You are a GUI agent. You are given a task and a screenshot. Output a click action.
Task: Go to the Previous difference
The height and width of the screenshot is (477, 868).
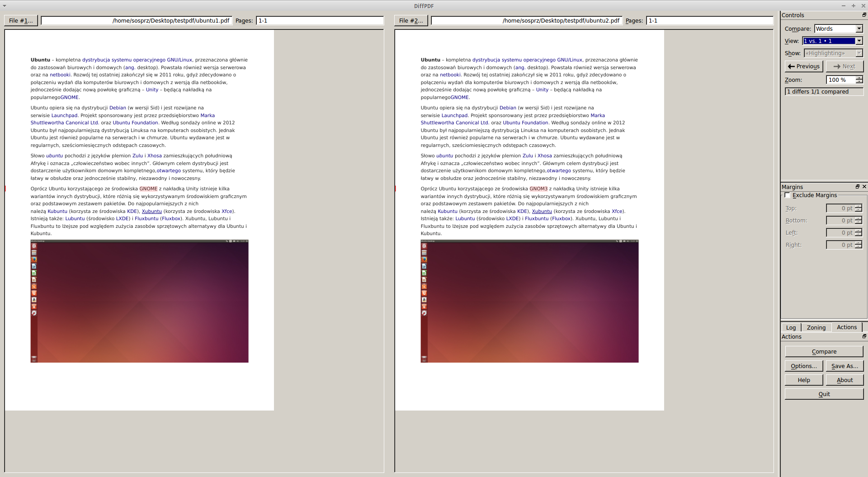(x=804, y=66)
